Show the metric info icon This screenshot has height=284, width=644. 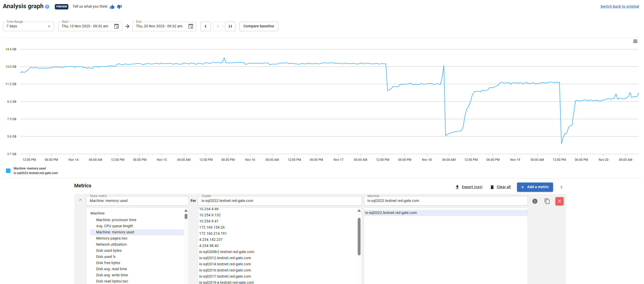click(535, 201)
